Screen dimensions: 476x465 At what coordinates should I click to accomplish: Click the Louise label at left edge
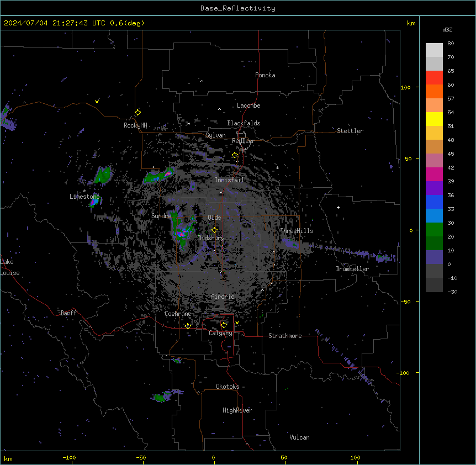click(10, 273)
